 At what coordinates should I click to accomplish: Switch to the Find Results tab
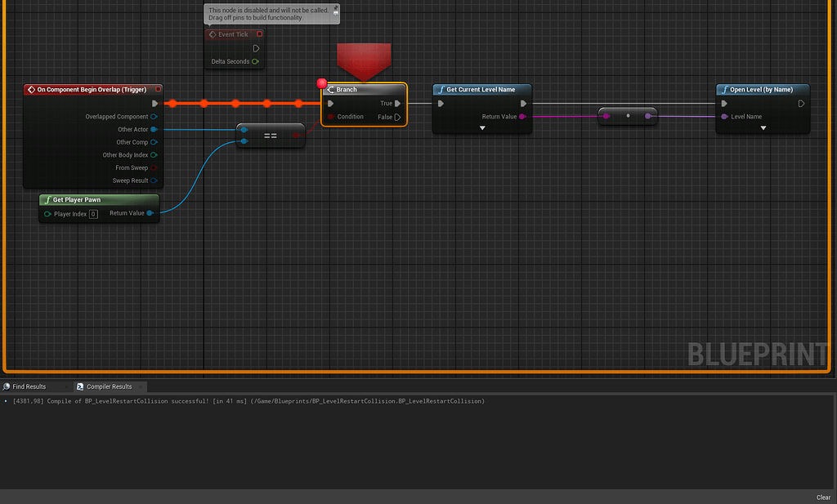tap(30, 386)
